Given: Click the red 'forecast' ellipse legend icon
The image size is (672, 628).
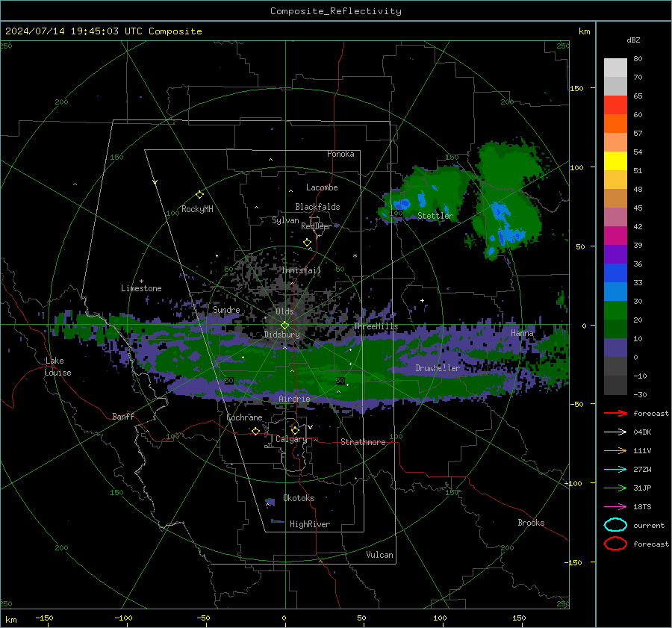Looking at the screenshot, I should (615, 544).
